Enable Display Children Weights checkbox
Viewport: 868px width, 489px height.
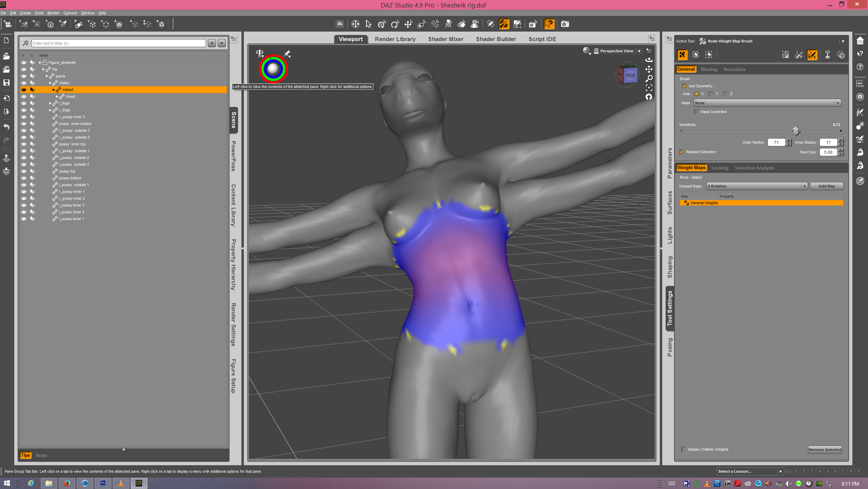pos(684,449)
